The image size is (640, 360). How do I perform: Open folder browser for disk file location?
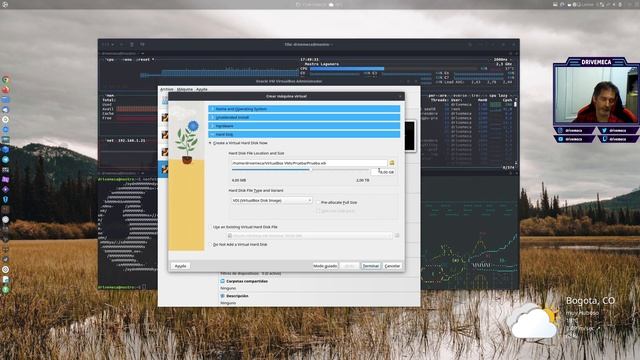pyautogui.click(x=392, y=163)
